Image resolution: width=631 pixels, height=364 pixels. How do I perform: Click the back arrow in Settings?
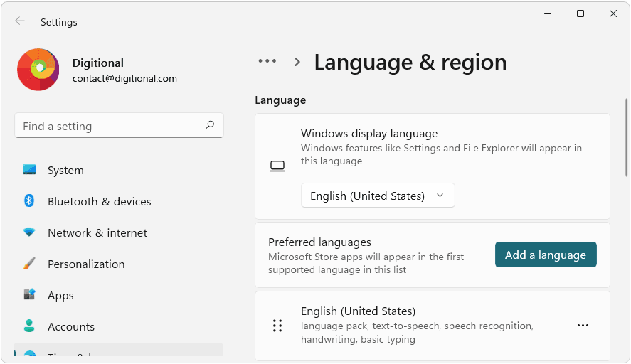point(19,21)
